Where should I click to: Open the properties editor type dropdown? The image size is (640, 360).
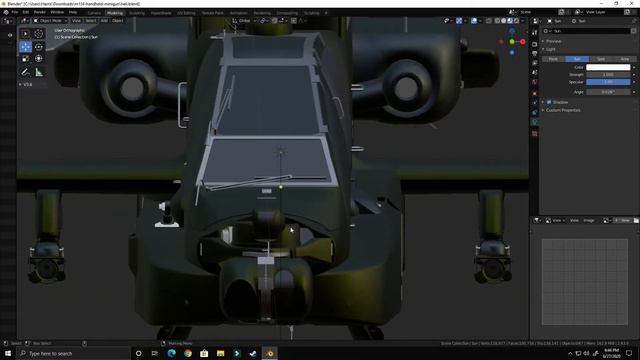tap(537, 21)
